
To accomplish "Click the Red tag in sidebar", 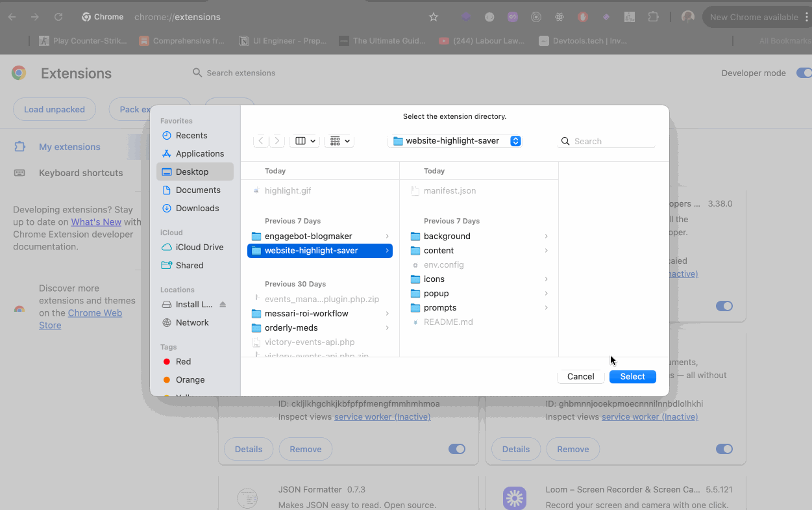I will pyautogui.click(x=183, y=361).
